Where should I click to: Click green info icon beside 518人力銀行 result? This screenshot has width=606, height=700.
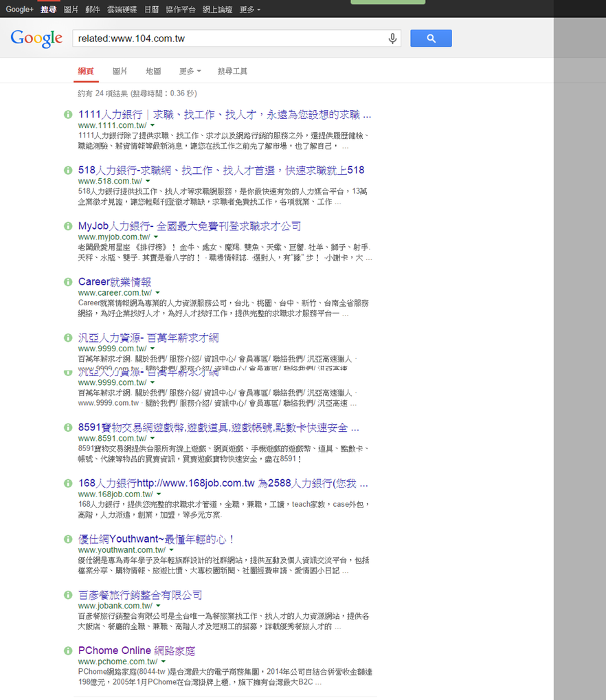[68, 171]
